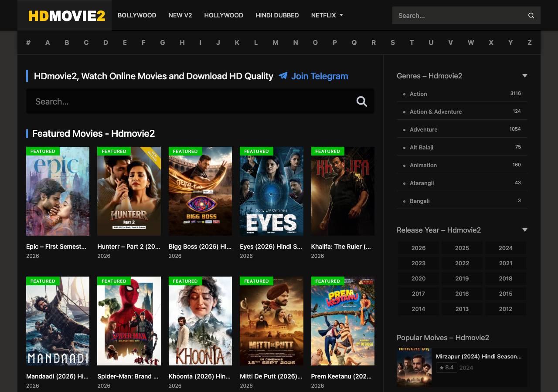Click the Telegram paper plane icon
558x392 pixels.
(283, 76)
